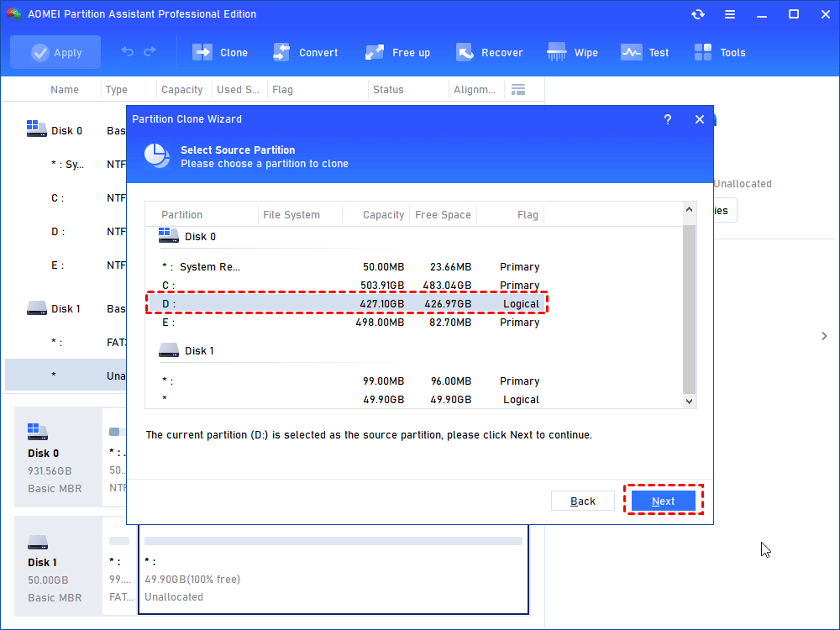
Task: Sort by Free Space column in wizard
Action: (x=443, y=215)
